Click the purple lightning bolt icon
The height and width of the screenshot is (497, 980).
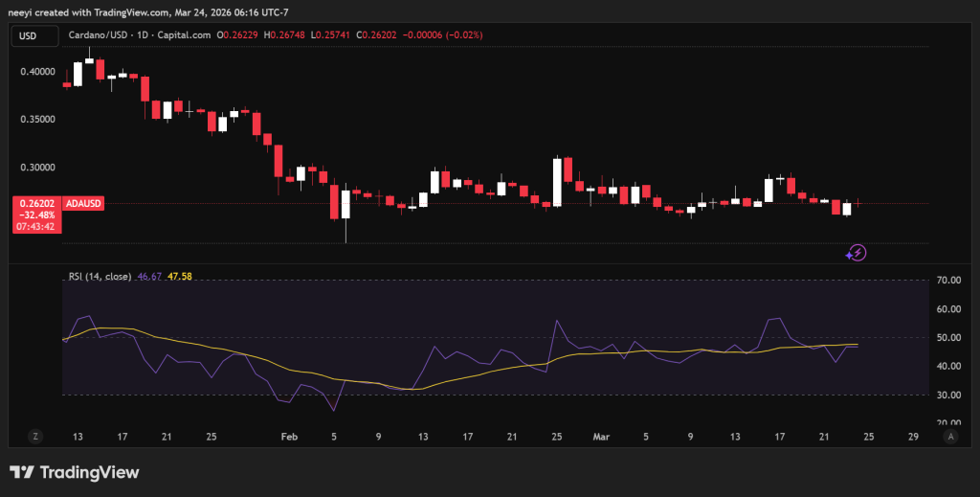point(857,253)
